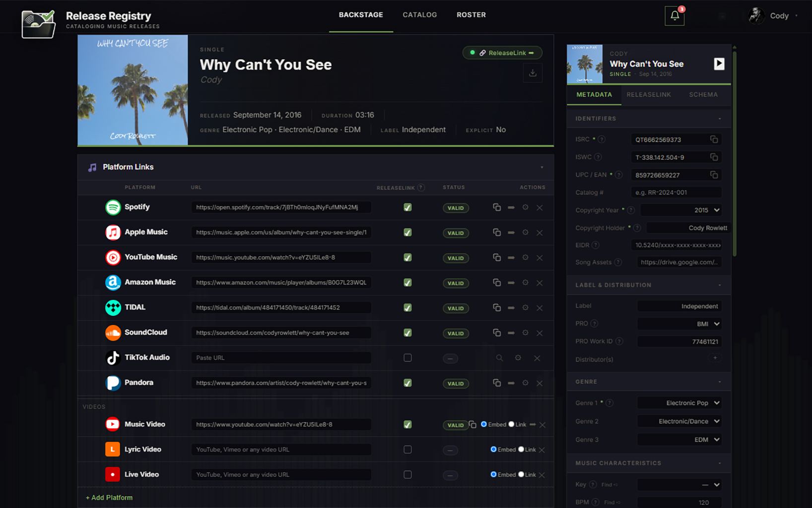This screenshot has width=812, height=508.
Task: Enable ReleaseLink for TikTok Audio
Action: [x=407, y=358]
